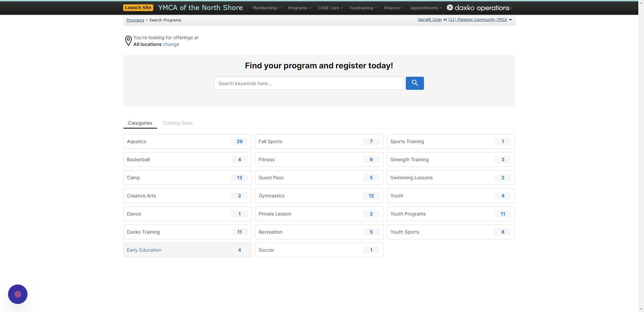Screen dimensions: 644x312
Task: Choose the Swimming Lessons category
Action: pyautogui.click(x=450, y=178)
